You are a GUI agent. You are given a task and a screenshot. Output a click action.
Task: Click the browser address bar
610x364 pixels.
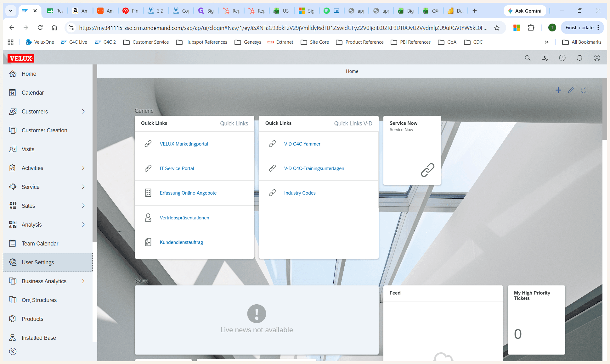tap(283, 28)
